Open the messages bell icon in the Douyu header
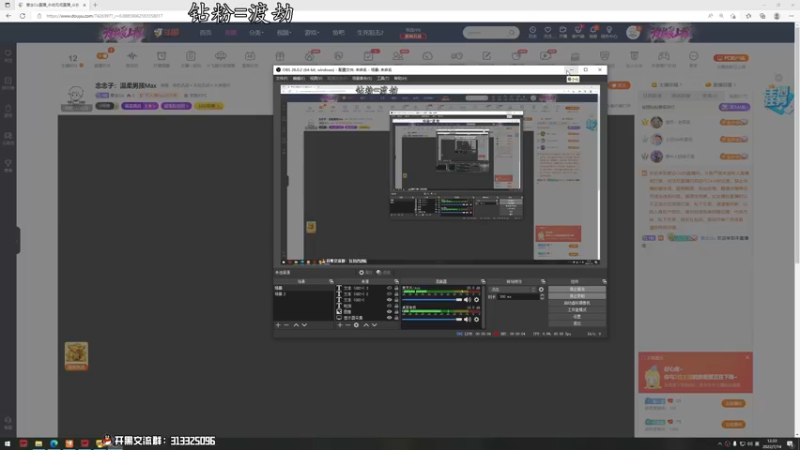 (x=593, y=30)
